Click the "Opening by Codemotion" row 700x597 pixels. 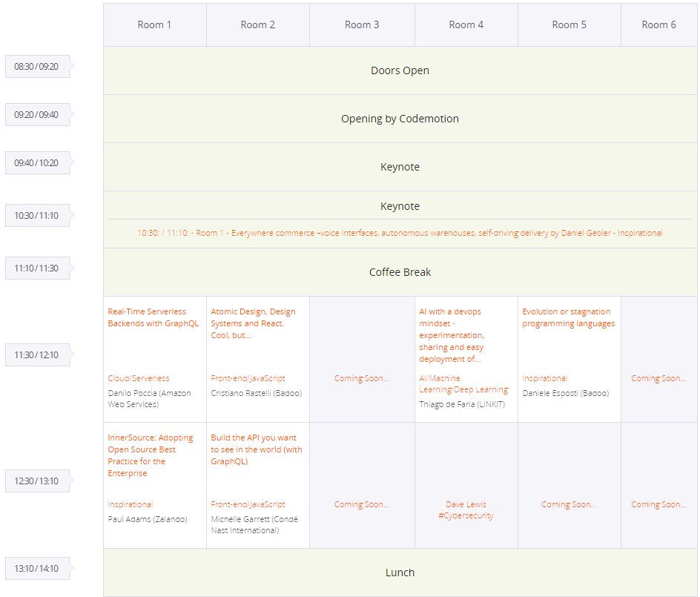(x=400, y=119)
